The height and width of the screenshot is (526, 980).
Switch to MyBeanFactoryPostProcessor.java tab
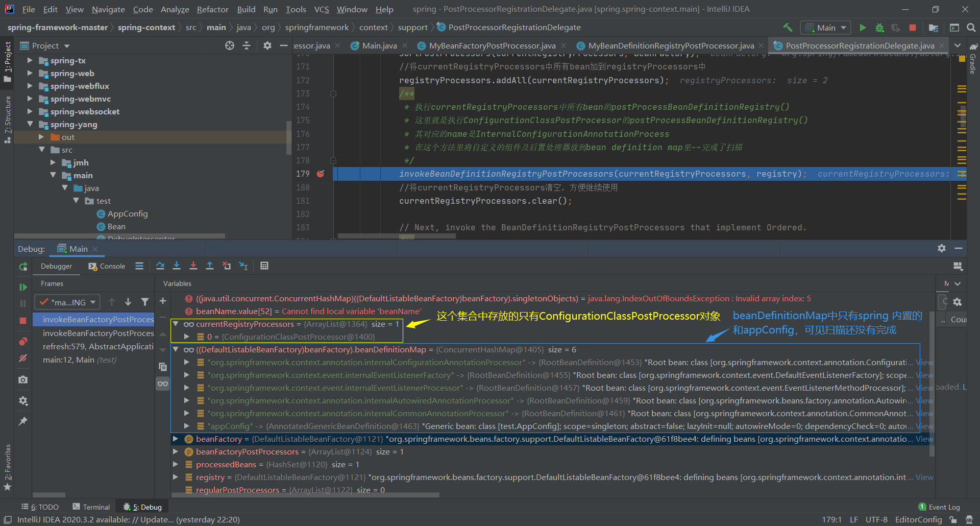(492, 45)
